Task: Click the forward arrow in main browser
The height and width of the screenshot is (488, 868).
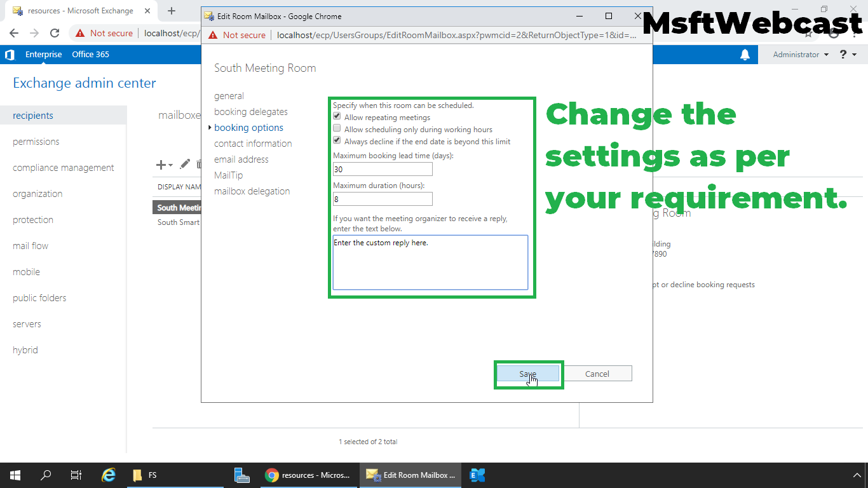Action: click(x=34, y=34)
